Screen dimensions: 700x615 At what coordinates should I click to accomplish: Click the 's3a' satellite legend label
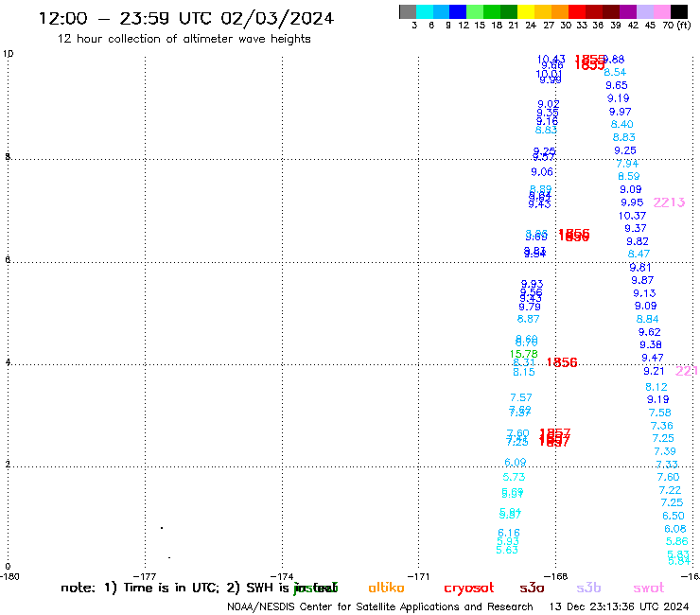[532, 588]
